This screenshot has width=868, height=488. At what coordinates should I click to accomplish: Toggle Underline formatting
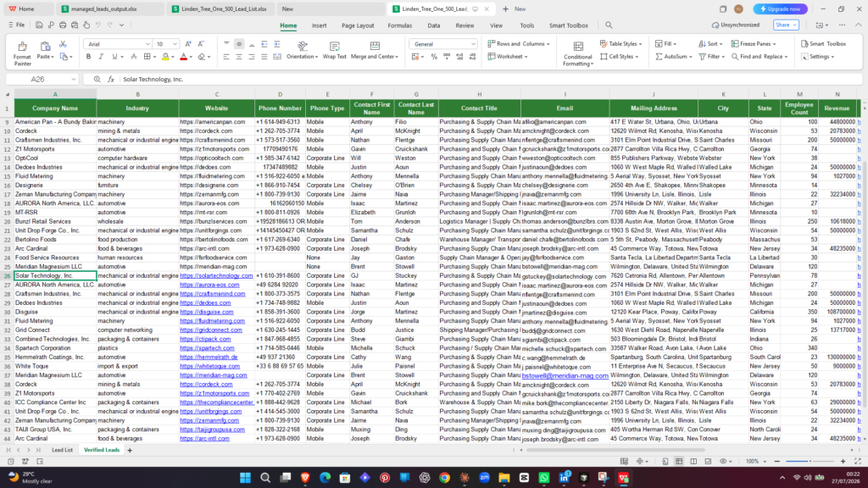tap(114, 57)
